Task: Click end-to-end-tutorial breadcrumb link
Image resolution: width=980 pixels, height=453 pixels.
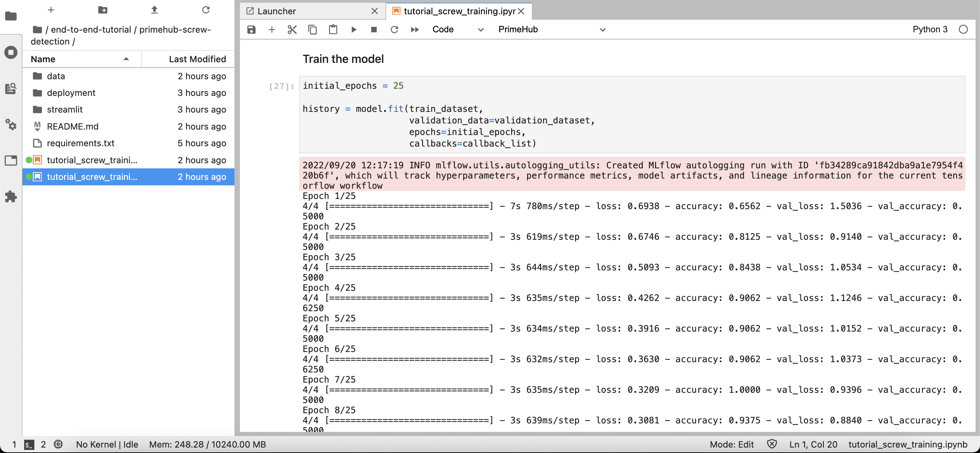Action: (x=91, y=29)
